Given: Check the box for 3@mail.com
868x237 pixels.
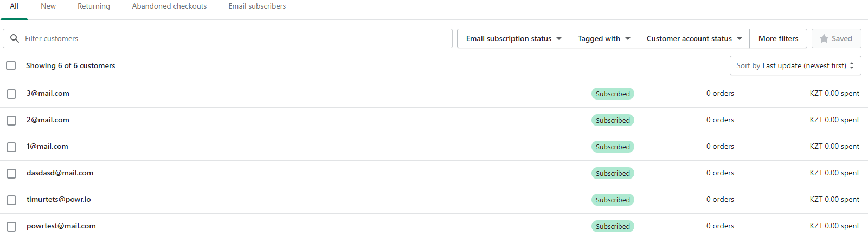Looking at the screenshot, I should [x=11, y=94].
